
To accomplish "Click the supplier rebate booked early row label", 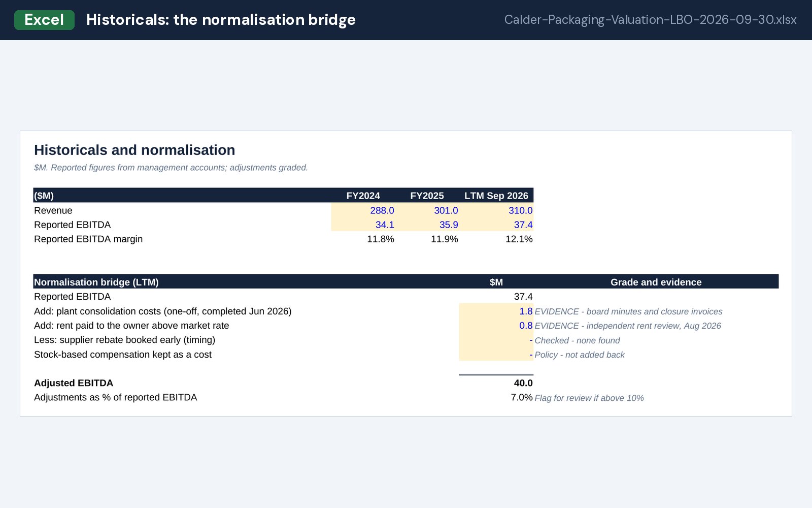I will coord(125,340).
